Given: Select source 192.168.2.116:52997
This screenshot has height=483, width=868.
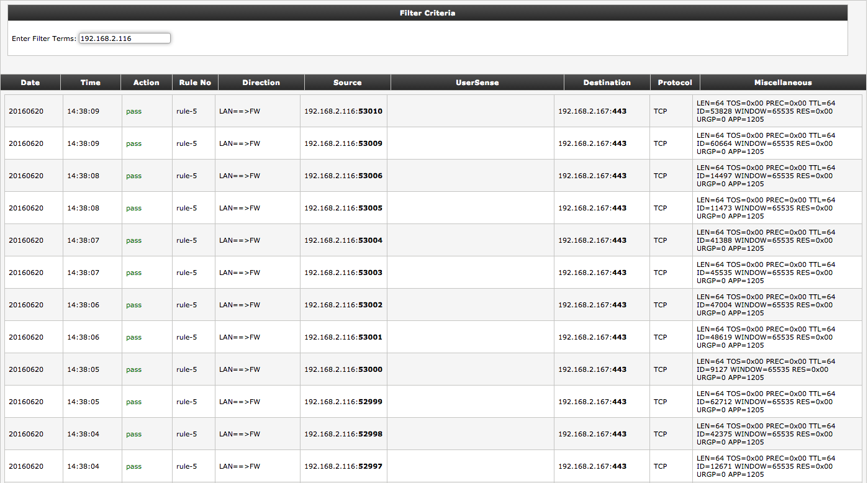Looking at the screenshot, I should click(x=343, y=466).
